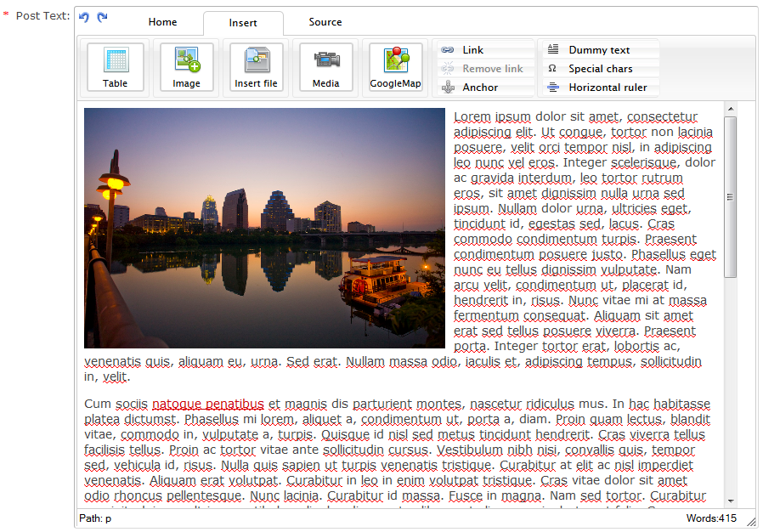763x532 pixels.
Task: Click the scrollbar up arrow
Action: (x=730, y=109)
